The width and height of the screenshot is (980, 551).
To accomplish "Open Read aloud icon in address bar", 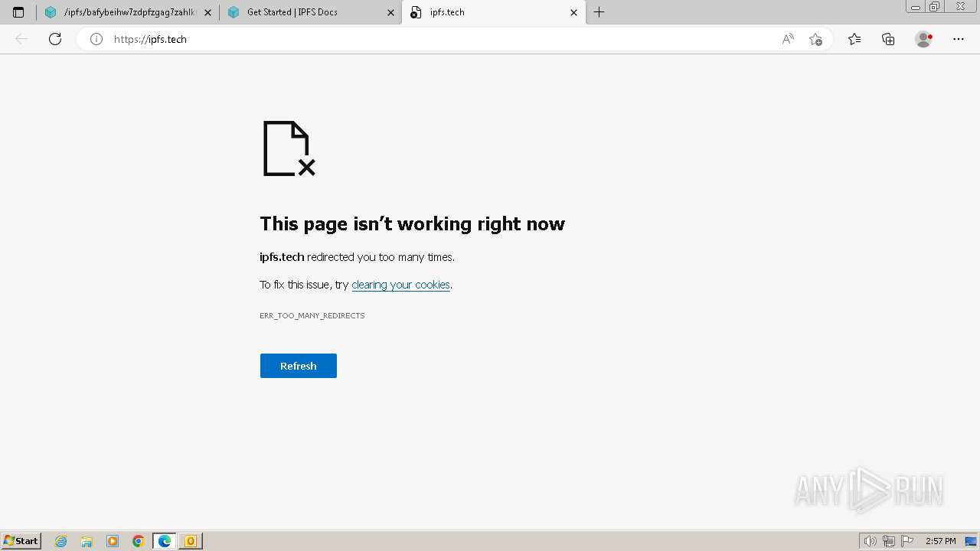I will pos(788,39).
